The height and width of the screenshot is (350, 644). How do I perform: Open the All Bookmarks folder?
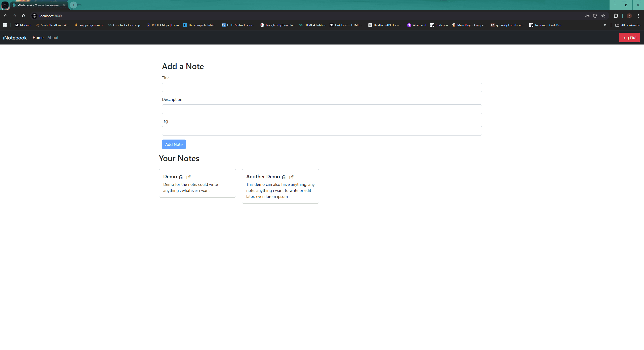[x=628, y=25]
